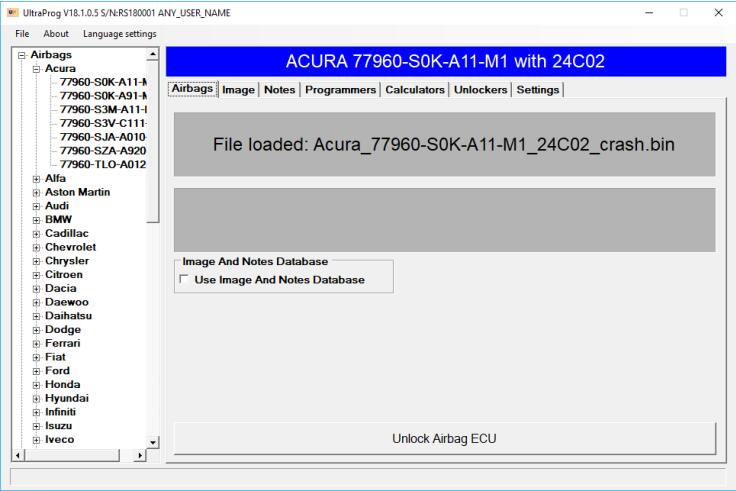Click the tree scroll right arrow
The height and width of the screenshot is (491, 736).
[140, 455]
